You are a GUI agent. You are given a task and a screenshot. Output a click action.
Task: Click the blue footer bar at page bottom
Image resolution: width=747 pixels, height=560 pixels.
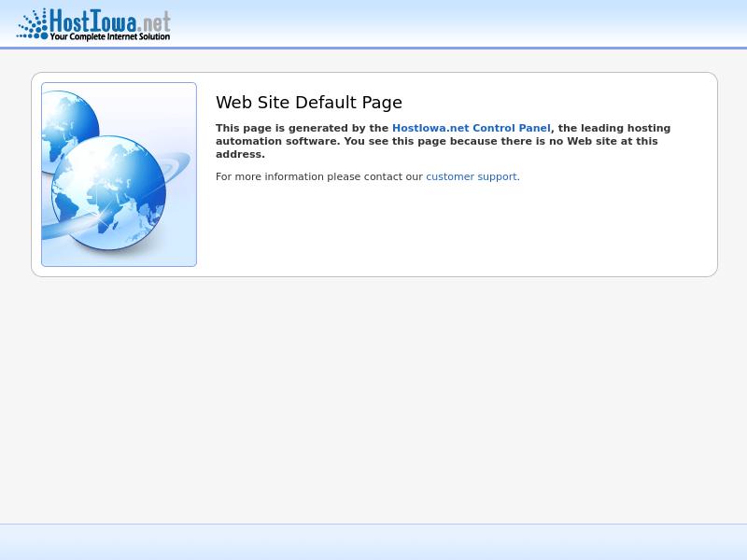point(373,542)
